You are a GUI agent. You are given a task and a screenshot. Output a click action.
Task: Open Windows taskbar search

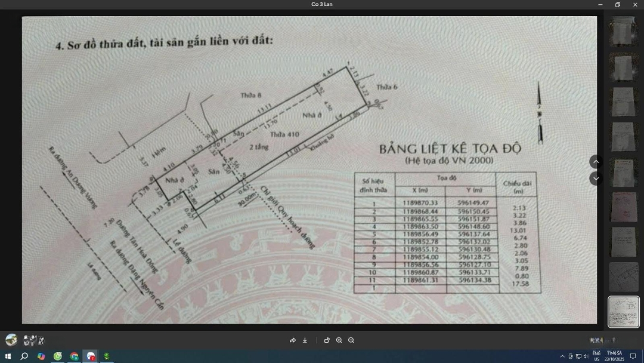(x=24, y=356)
